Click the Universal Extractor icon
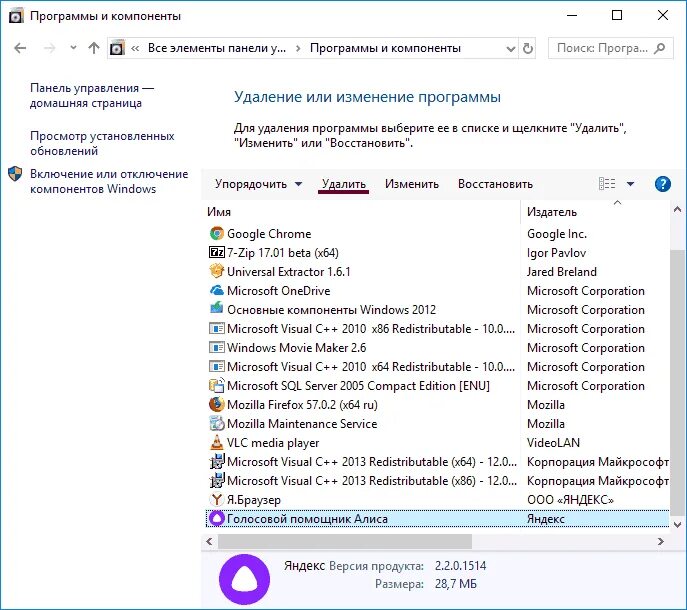The width and height of the screenshot is (687, 610). coord(216,271)
